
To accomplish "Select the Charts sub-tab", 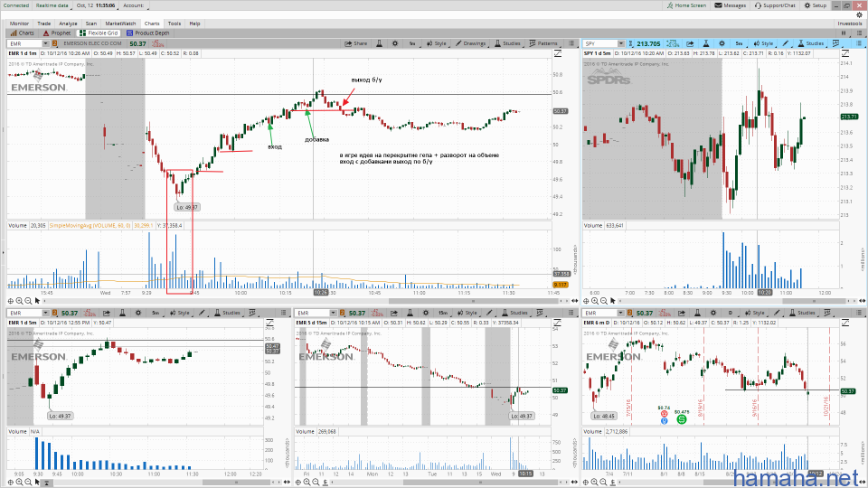I will click(22, 33).
